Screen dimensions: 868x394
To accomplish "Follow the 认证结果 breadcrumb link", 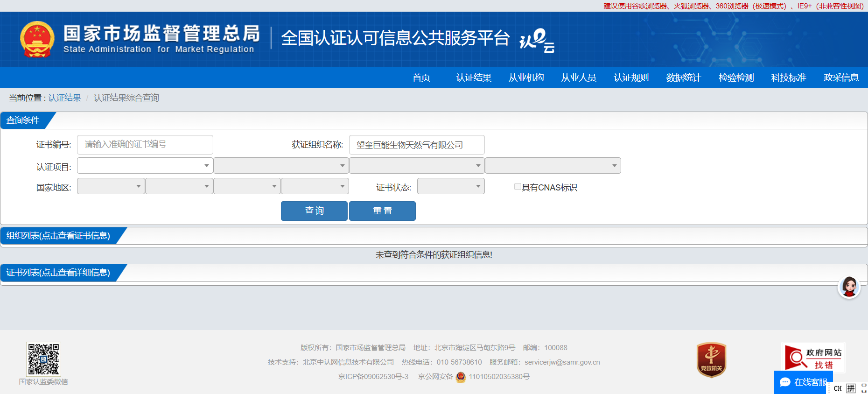I will [x=65, y=98].
